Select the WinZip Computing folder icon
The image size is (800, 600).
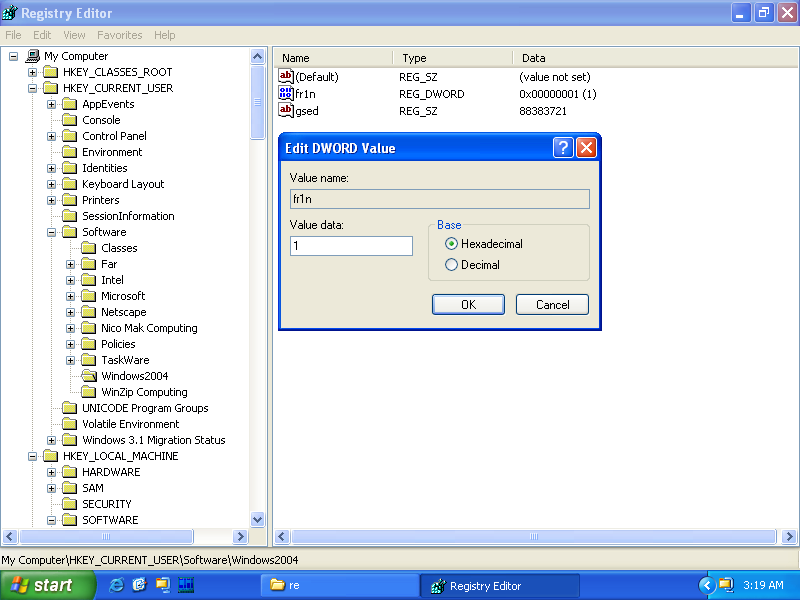click(x=89, y=392)
